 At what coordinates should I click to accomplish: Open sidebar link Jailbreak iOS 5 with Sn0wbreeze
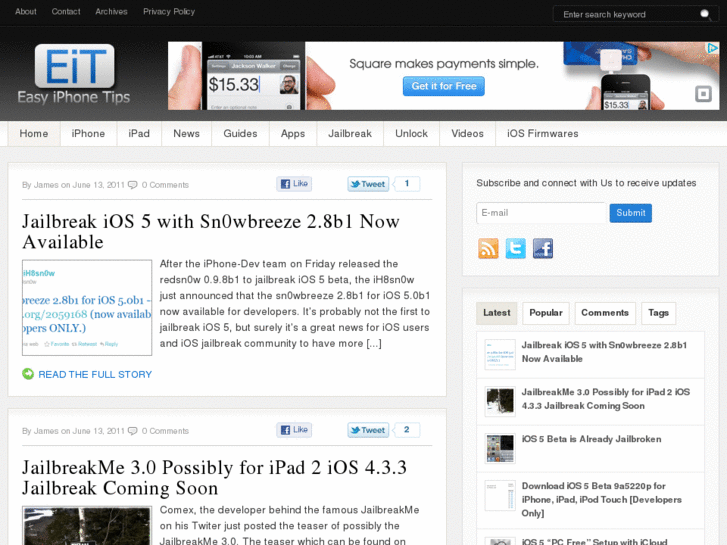[x=604, y=352]
